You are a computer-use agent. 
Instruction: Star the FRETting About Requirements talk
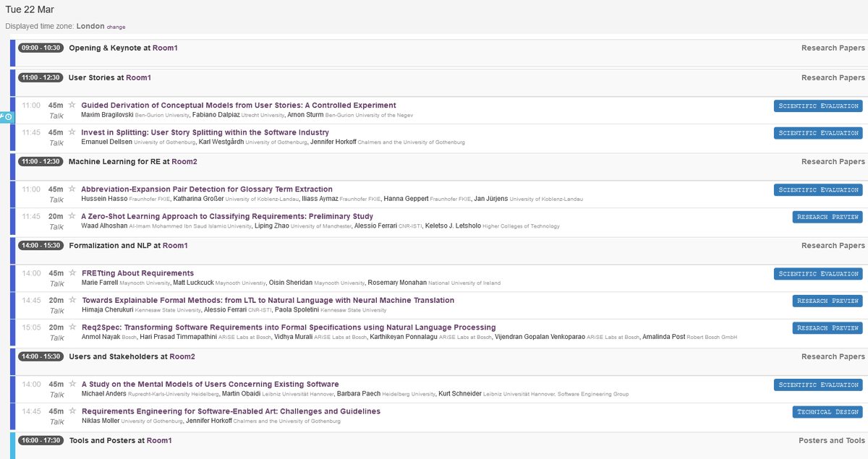72,273
